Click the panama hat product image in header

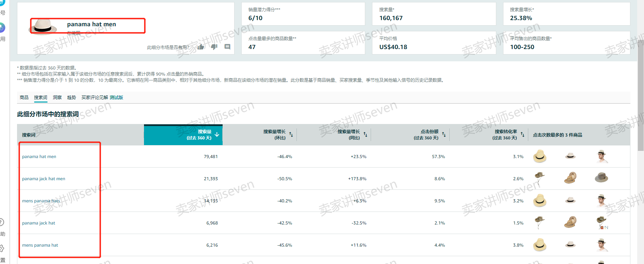[x=43, y=27]
